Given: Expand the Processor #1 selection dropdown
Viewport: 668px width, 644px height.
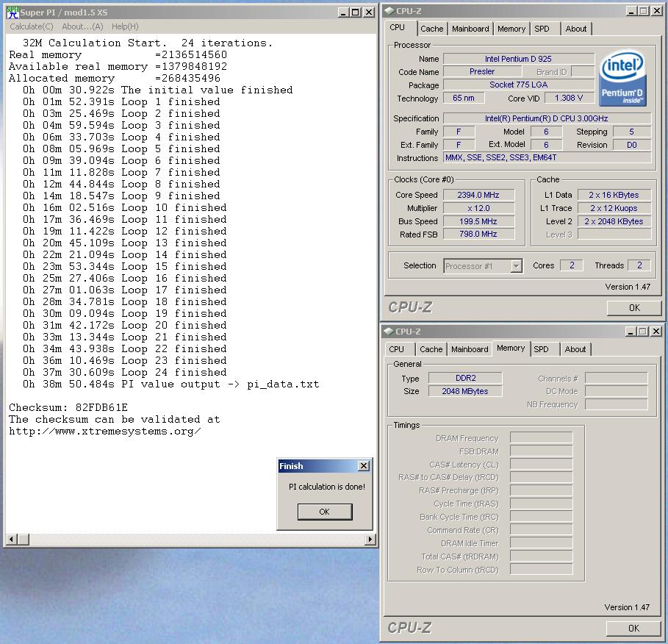Looking at the screenshot, I should point(516,266).
